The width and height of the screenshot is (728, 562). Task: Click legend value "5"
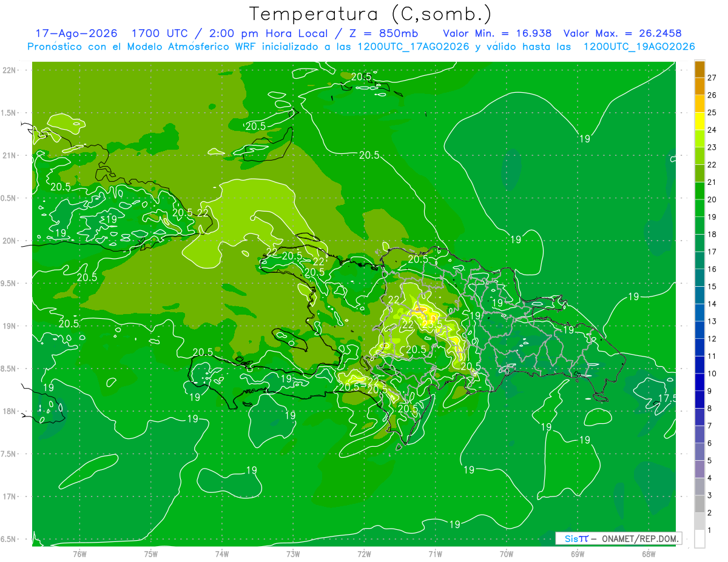[710, 461]
